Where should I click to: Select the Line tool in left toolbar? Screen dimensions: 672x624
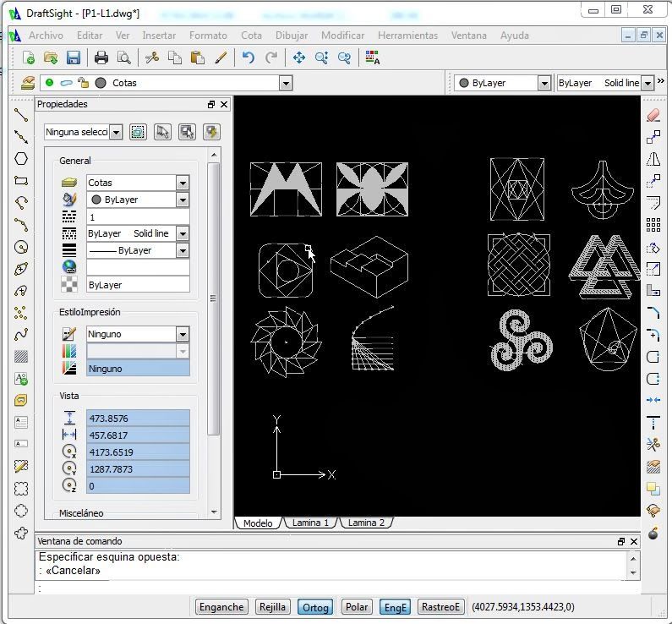click(21, 114)
